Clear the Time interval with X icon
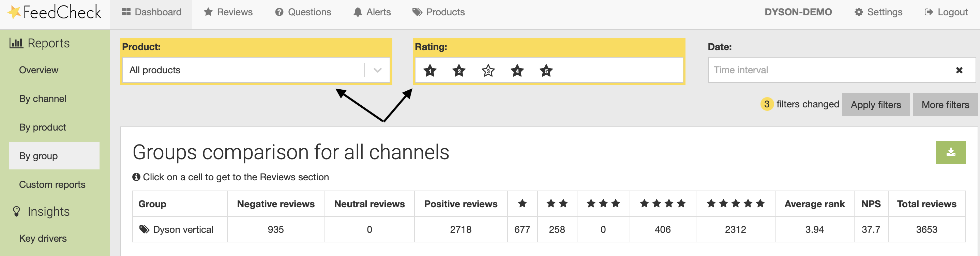Image resolution: width=980 pixels, height=256 pixels. pos(959,70)
